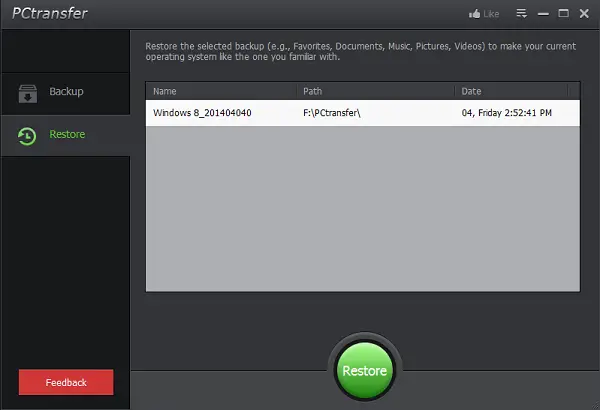Start restore with the round green Restore button
Screen dimensions: 600x410
365,370
